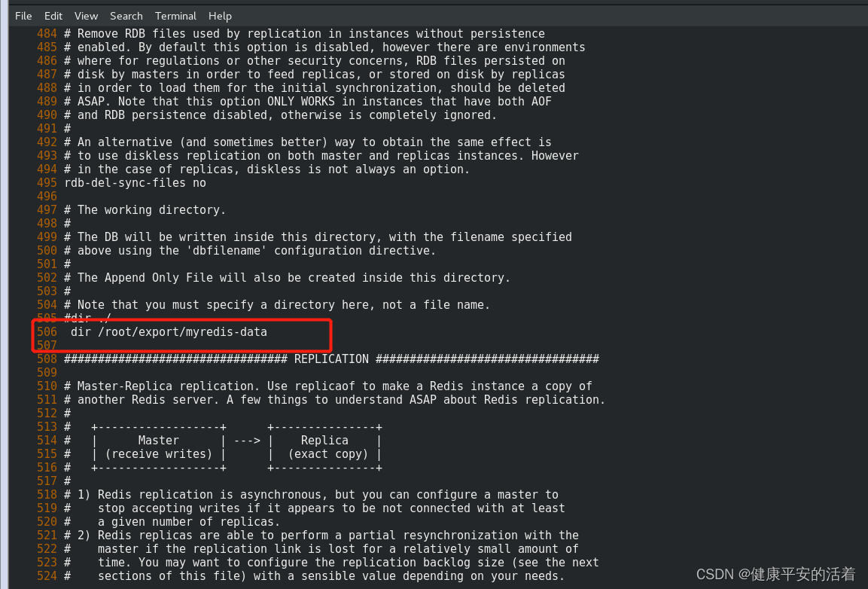Click line number 484
Viewport: 868px width, 589px height.
click(x=47, y=33)
